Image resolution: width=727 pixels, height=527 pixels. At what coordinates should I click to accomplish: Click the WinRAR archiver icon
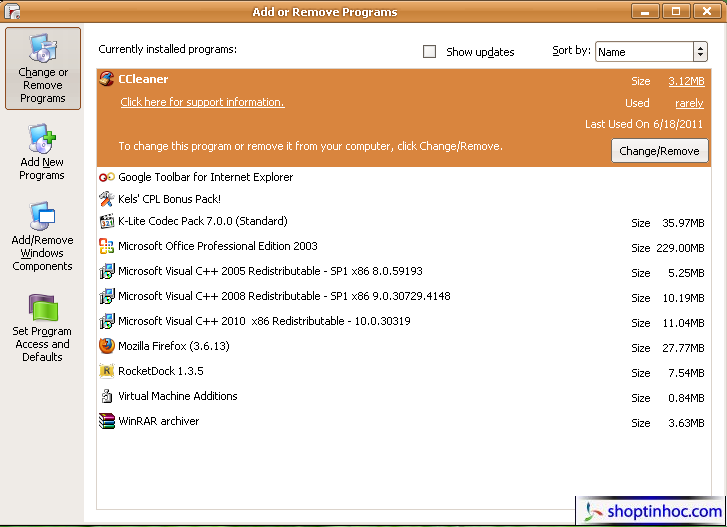[107, 421]
